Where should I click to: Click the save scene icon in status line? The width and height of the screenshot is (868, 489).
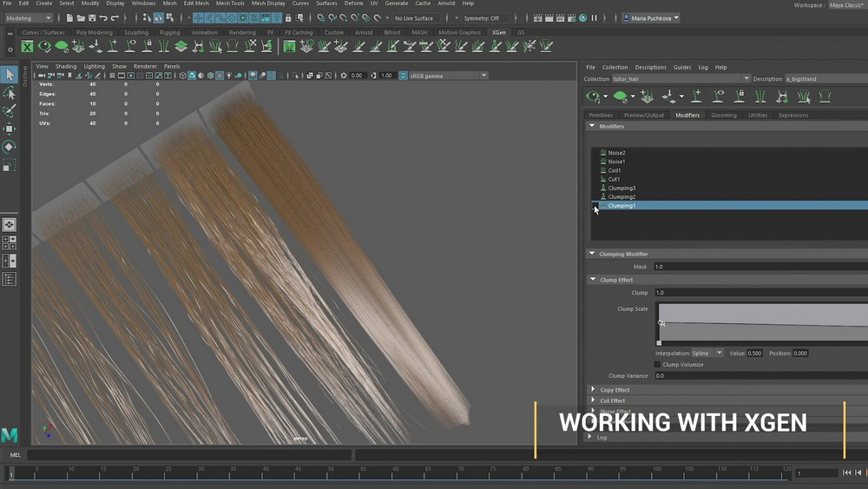click(92, 18)
